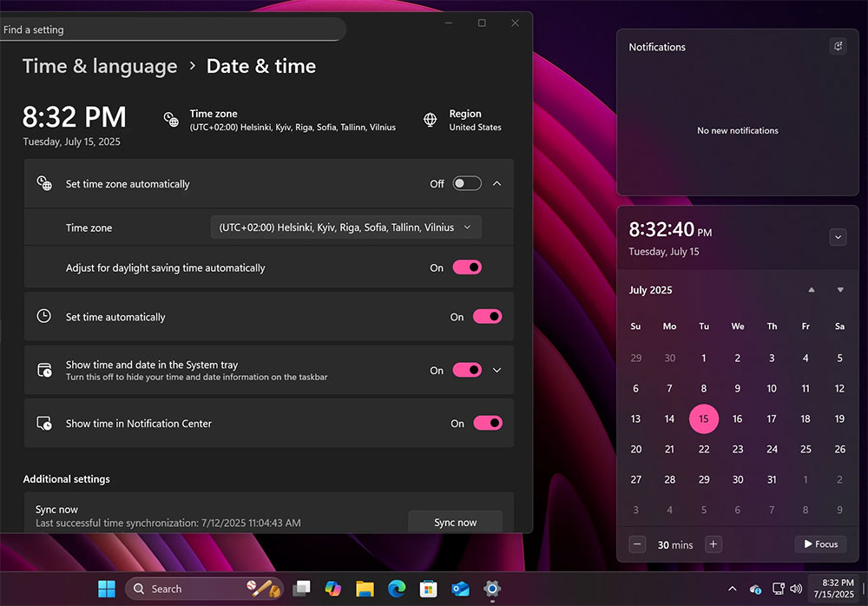The width and height of the screenshot is (868, 606).
Task: Select July 4 in the calendar
Action: click(806, 358)
